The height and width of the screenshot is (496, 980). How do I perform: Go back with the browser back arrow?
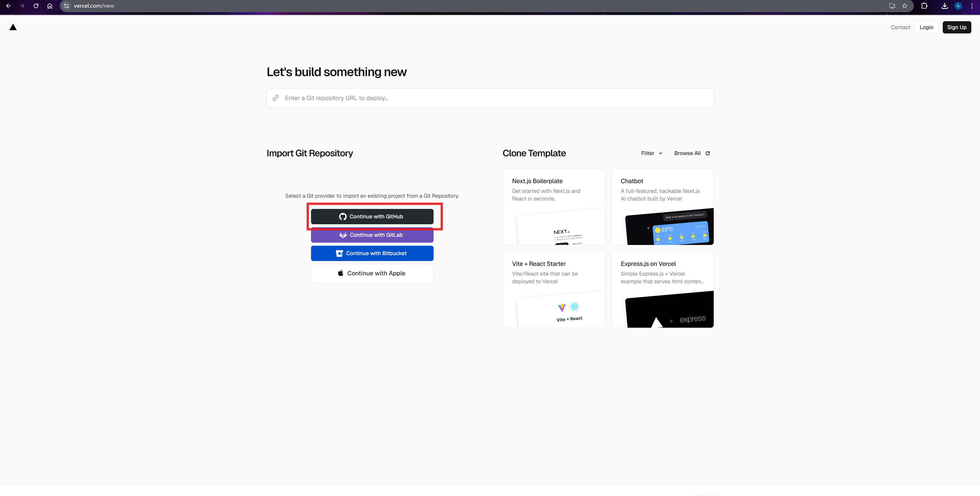pos(8,6)
